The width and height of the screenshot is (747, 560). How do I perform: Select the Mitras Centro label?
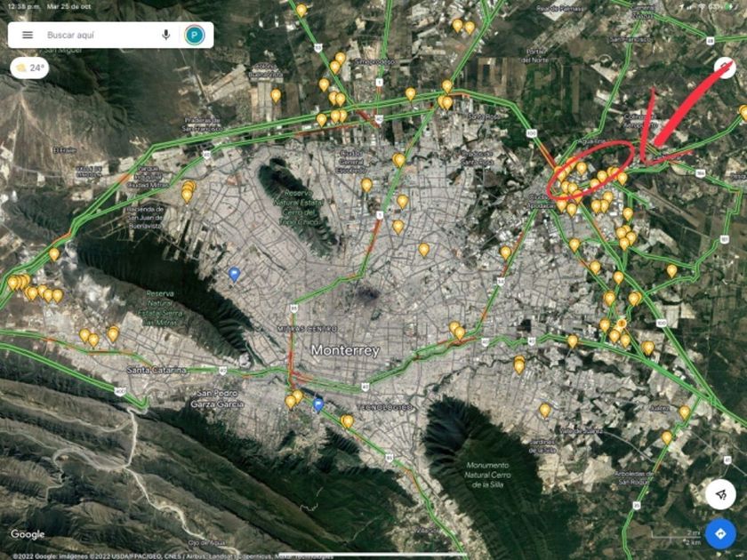pos(308,329)
